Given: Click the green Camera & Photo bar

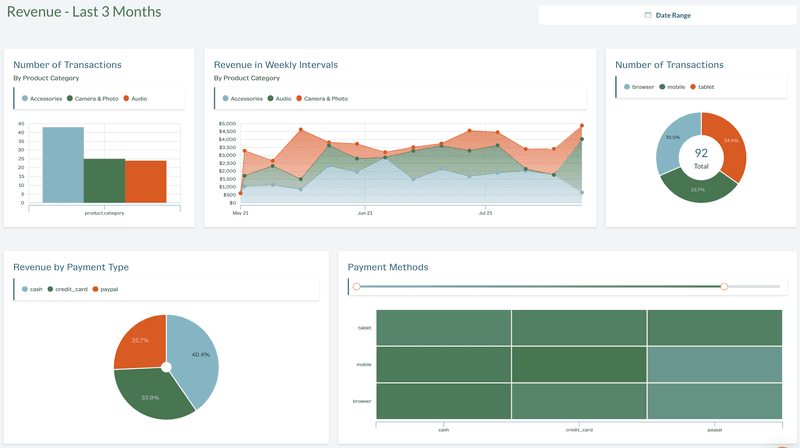Looking at the screenshot, I should tap(105, 181).
